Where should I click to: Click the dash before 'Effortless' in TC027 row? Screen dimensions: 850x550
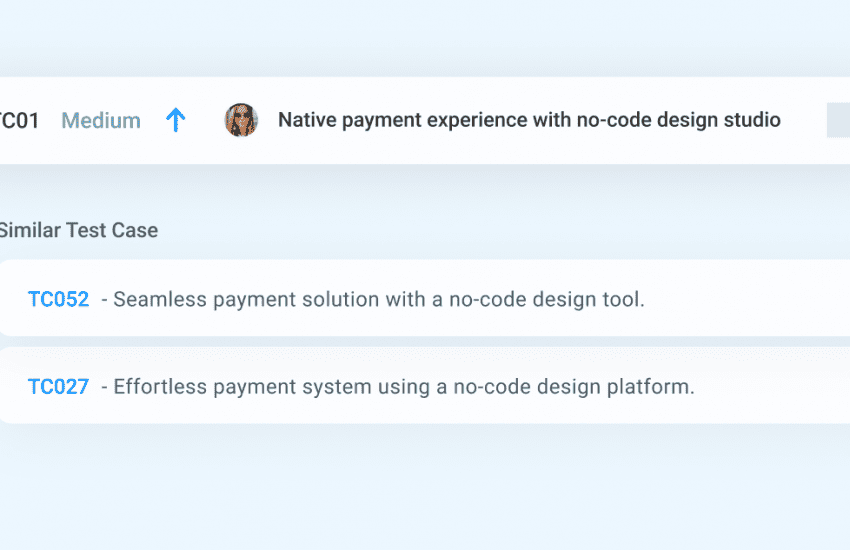pyautogui.click(x=105, y=387)
